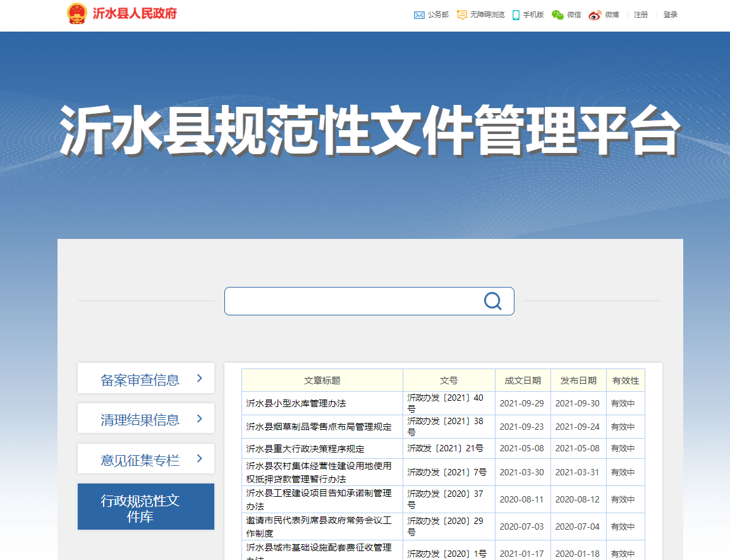
Task: Expand the 备案审查信息 chevron arrow
Action: (199, 378)
